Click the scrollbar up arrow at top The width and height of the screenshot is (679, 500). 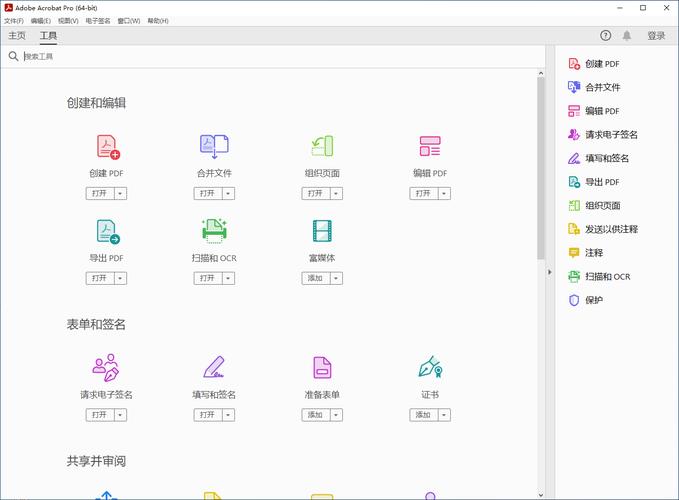pos(541,74)
